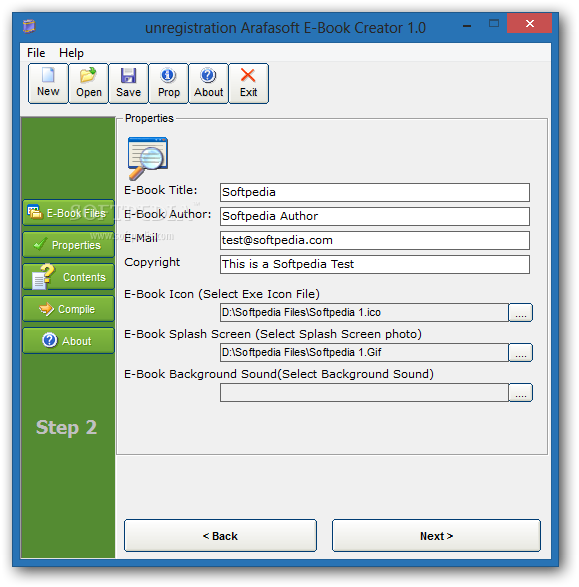Save the project with Save icon
Image resolution: width=579 pixels, height=587 pixels.
(128, 83)
